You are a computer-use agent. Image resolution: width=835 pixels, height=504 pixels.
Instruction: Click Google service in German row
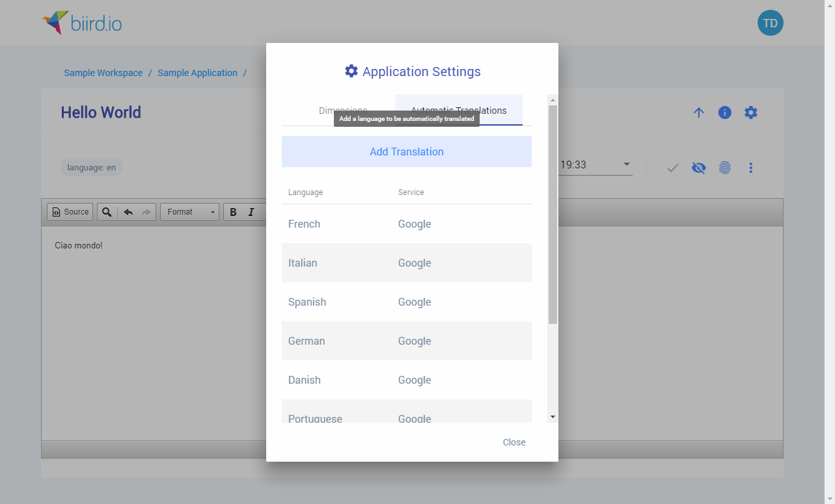coord(415,341)
